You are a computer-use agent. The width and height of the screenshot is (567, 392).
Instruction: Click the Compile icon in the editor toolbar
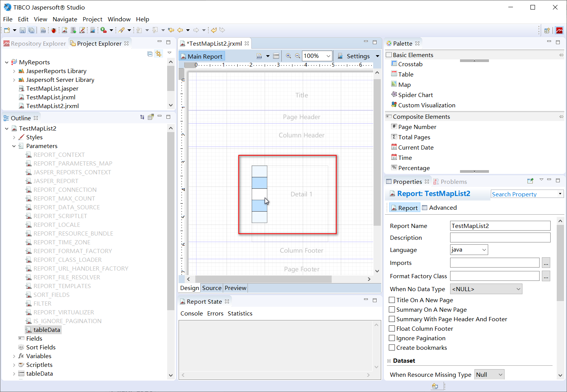tap(259, 56)
